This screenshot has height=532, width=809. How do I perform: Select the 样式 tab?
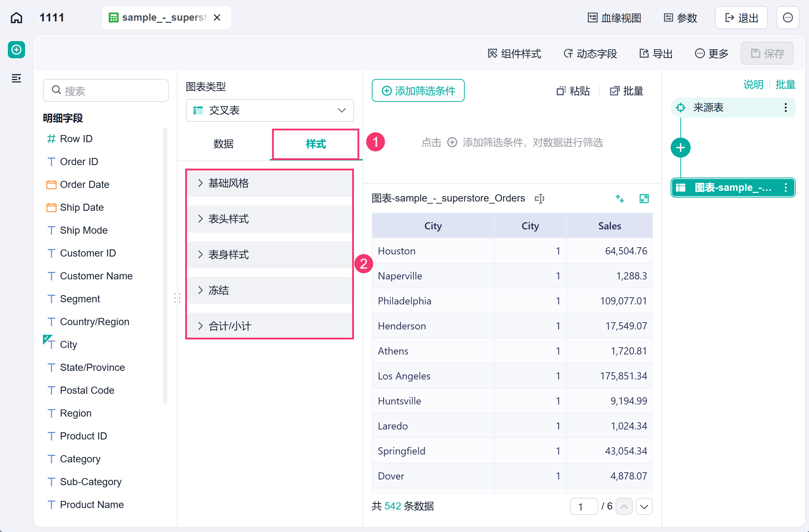point(316,144)
